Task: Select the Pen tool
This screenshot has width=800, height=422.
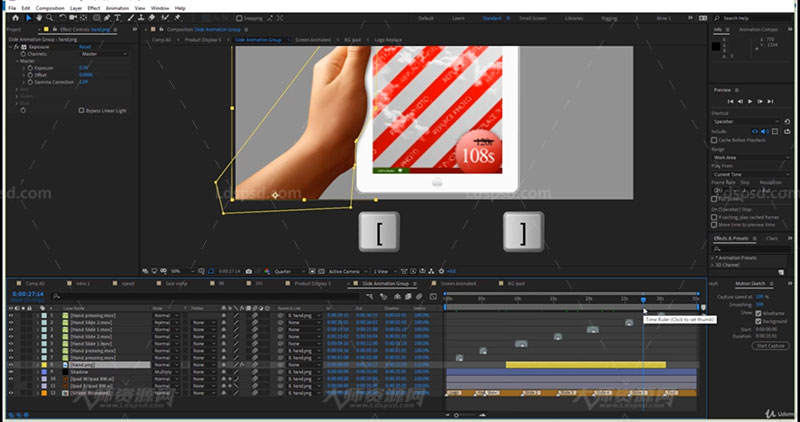Action: click(x=107, y=18)
